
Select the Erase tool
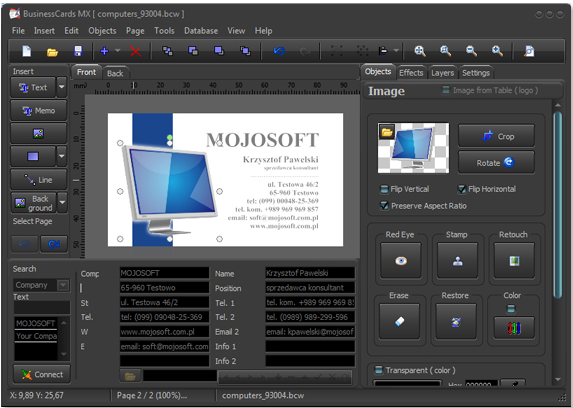[x=399, y=321]
